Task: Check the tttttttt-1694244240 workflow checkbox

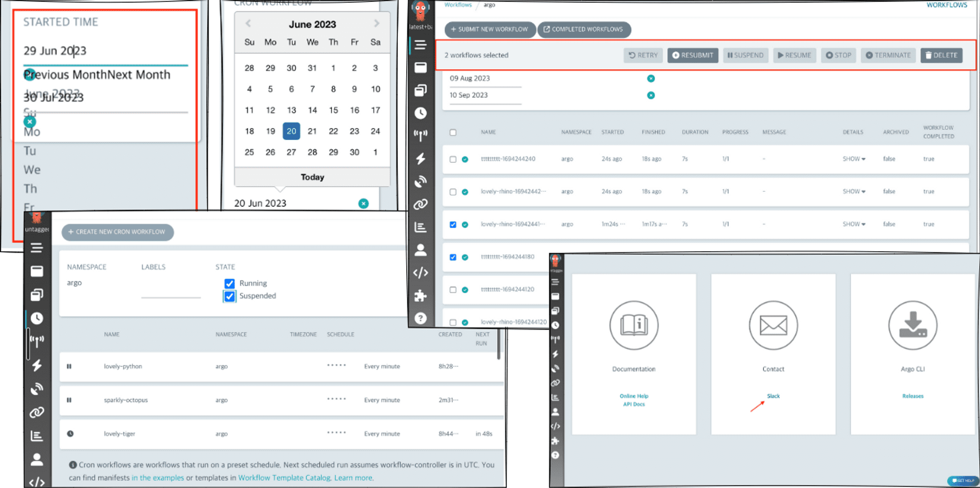Action: point(453,159)
